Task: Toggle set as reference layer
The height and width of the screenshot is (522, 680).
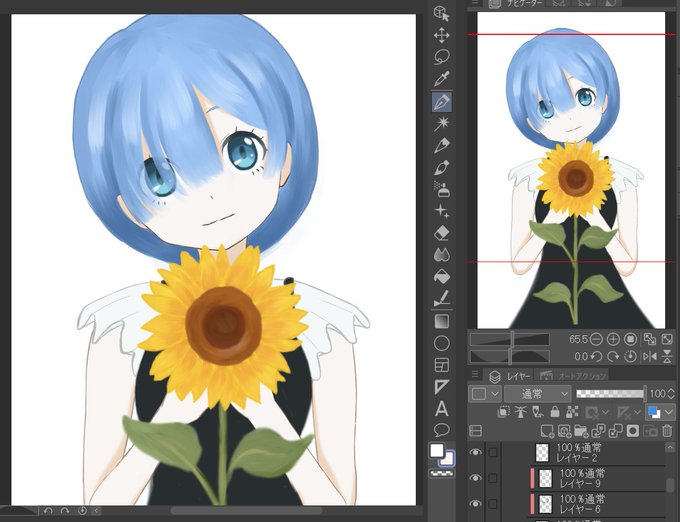Action: click(520, 411)
